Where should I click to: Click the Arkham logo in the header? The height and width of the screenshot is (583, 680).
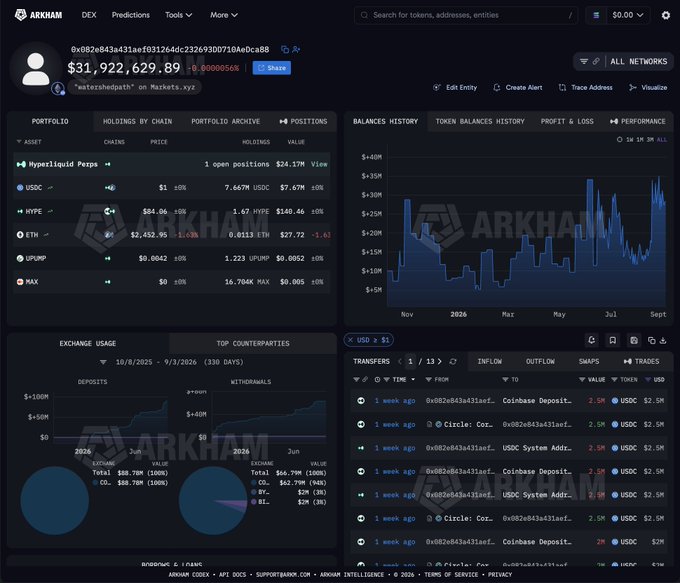click(38, 15)
